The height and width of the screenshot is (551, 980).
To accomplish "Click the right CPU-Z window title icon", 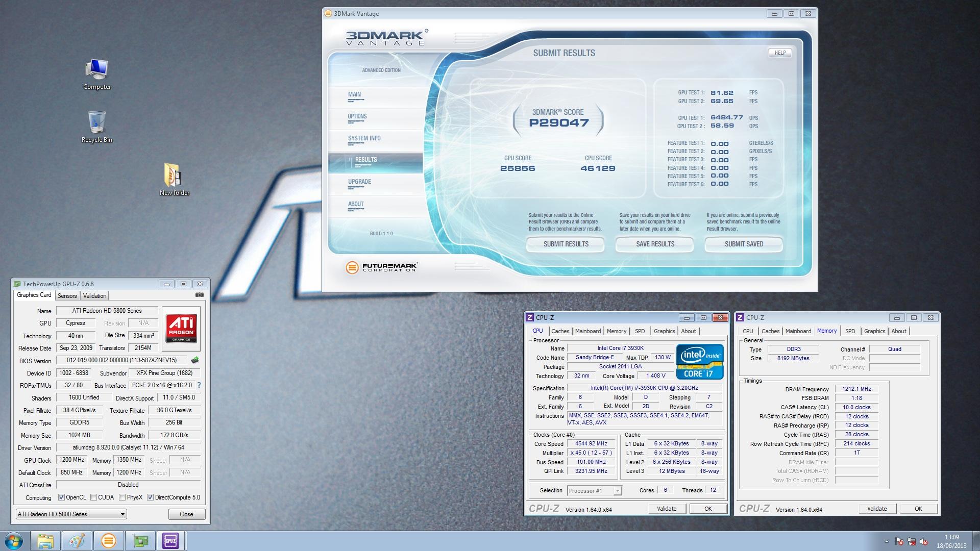I will click(x=740, y=317).
